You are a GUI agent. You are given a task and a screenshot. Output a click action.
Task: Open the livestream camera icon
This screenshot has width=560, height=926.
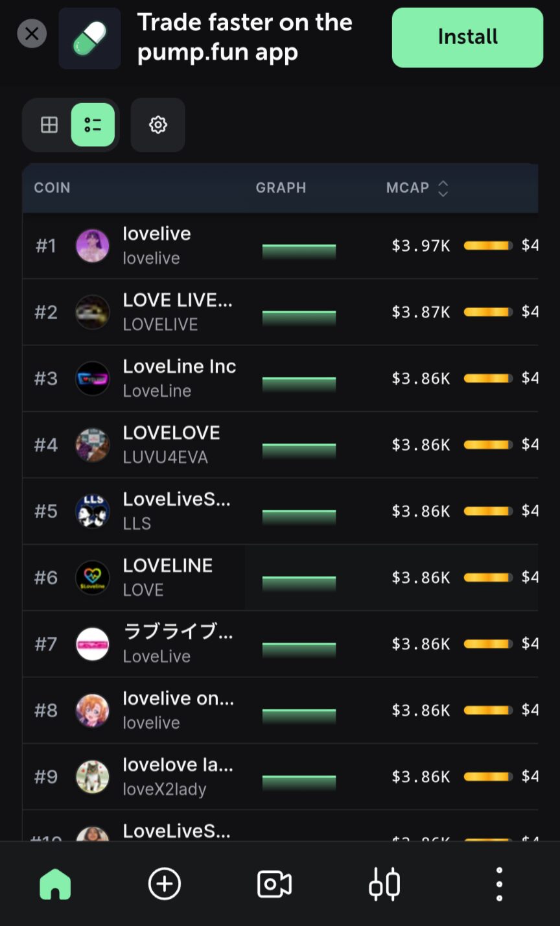[x=274, y=884]
